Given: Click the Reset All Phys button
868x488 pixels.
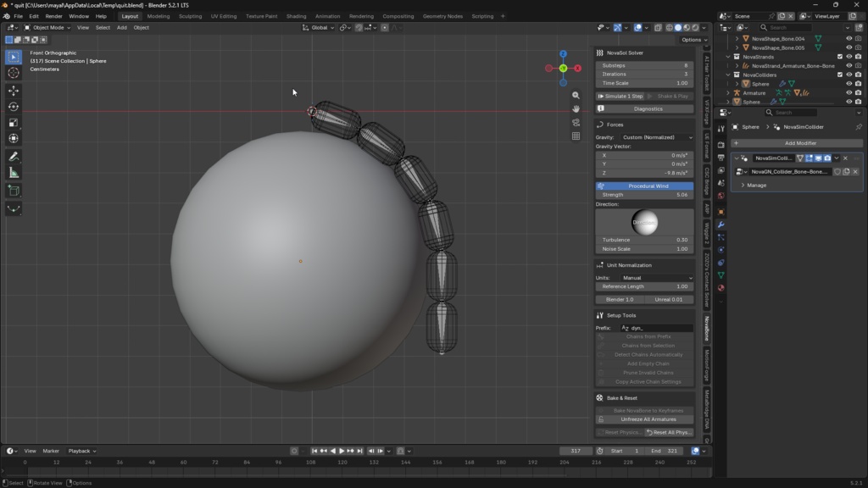Looking at the screenshot, I should click(670, 433).
